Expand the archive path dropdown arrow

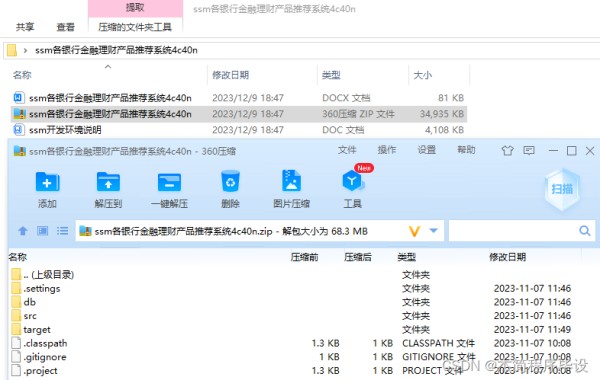coord(434,230)
